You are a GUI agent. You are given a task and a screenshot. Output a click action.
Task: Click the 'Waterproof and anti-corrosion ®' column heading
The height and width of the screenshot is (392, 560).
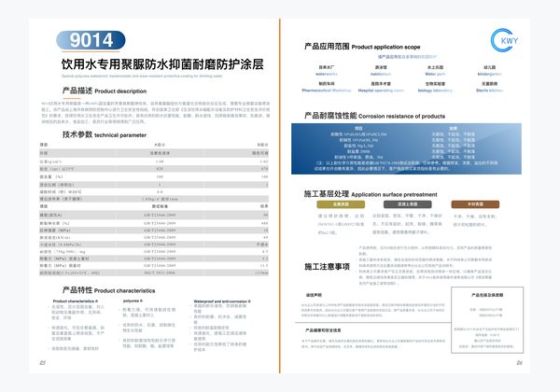pyautogui.click(x=222, y=301)
